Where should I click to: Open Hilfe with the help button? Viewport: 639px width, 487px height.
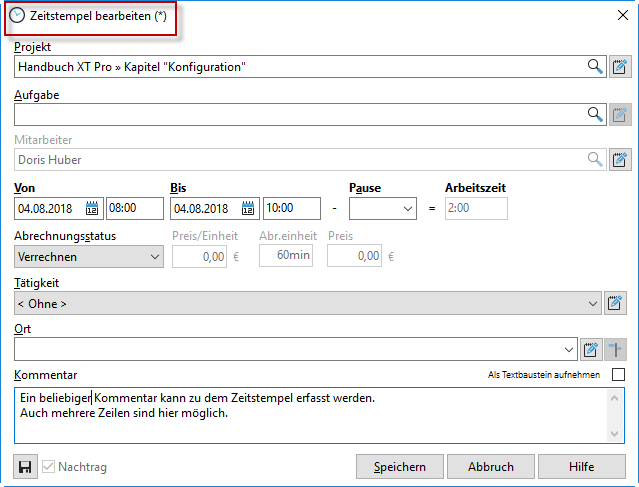(581, 467)
